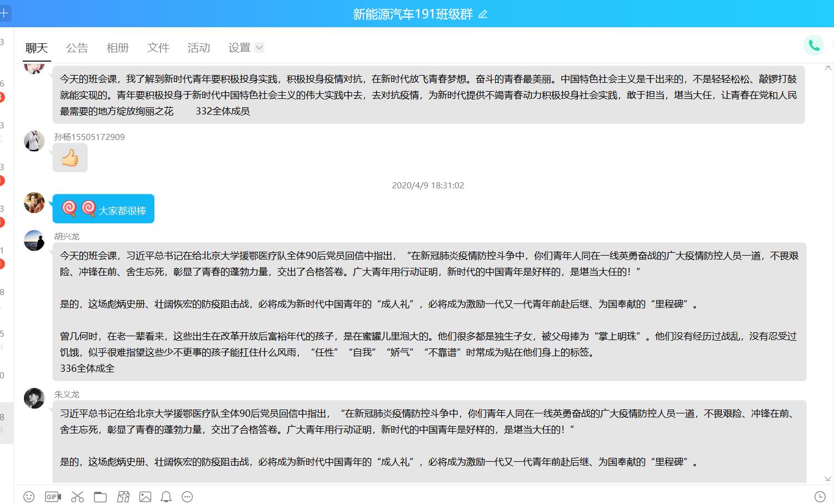
Task: Expand the 设置 dropdown arrow
Action: 259,48
